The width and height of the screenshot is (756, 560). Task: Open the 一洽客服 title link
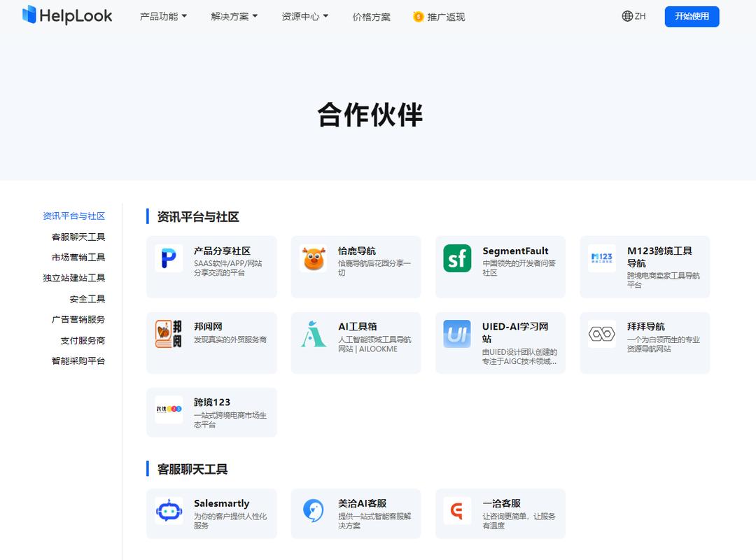501,503
